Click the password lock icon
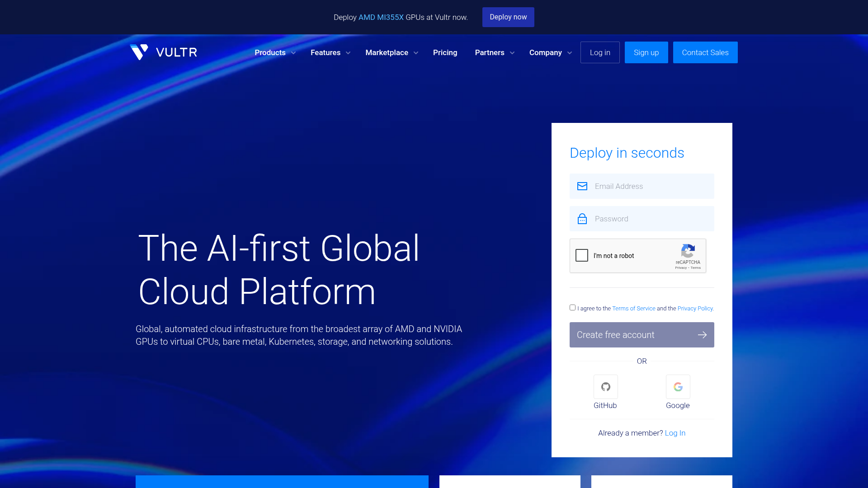This screenshot has height=488, width=868. (x=582, y=219)
